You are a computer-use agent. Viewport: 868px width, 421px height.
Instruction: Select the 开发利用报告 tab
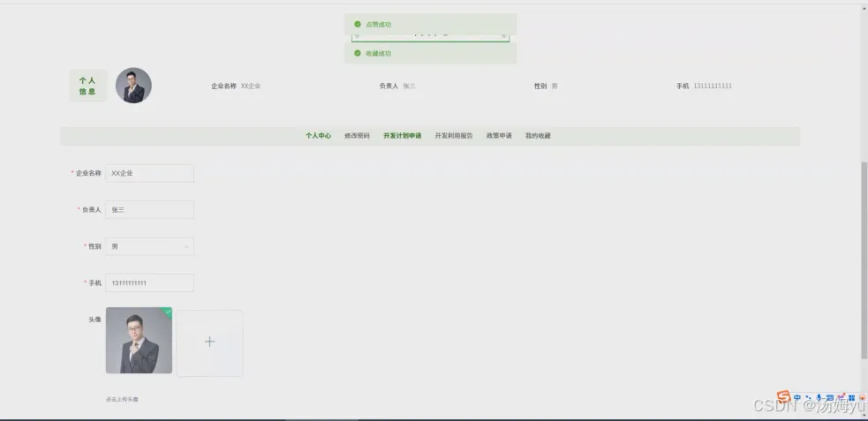(x=454, y=136)
